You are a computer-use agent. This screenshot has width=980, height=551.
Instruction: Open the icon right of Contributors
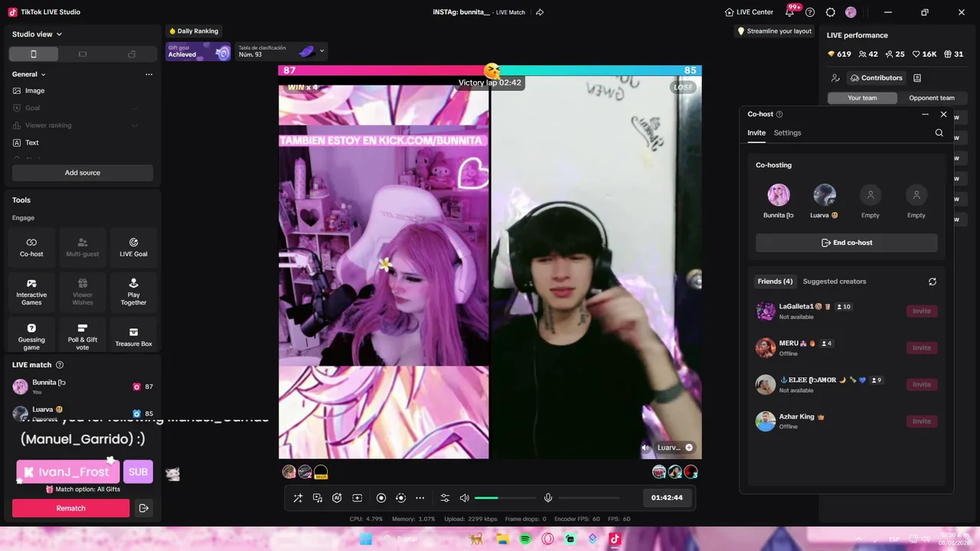(917, 78)
